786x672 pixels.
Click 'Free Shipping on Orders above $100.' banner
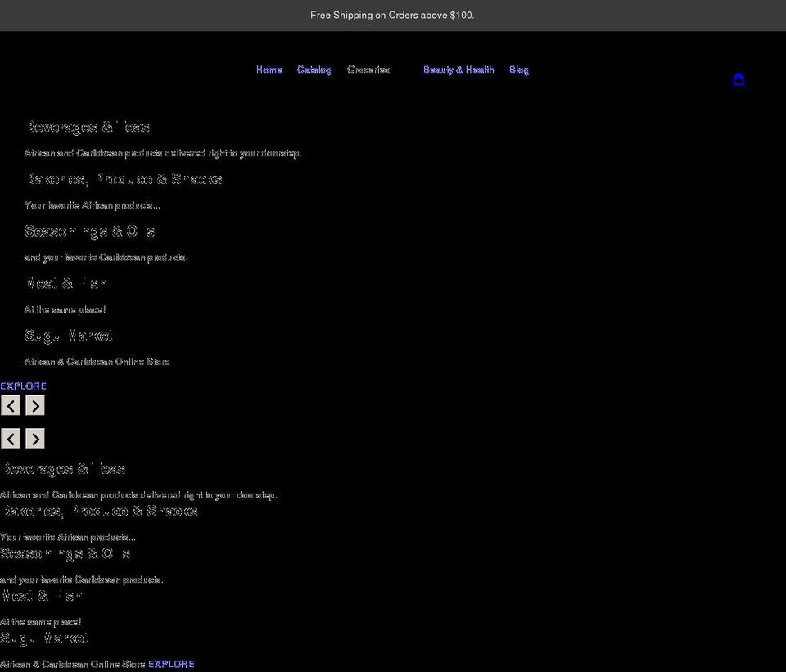point(392,15)
